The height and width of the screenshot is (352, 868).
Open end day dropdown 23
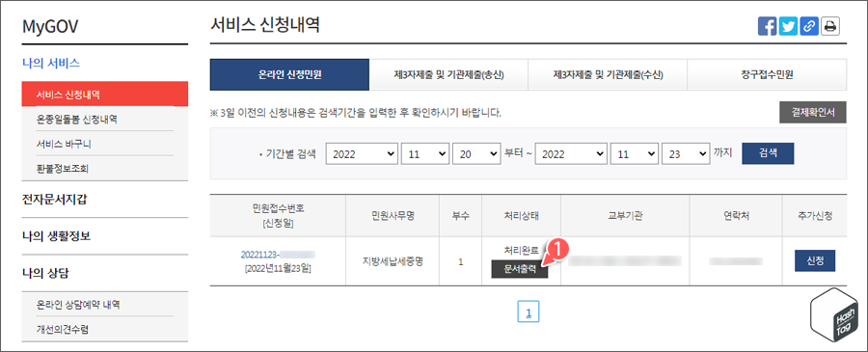click(x=686, y=154)
